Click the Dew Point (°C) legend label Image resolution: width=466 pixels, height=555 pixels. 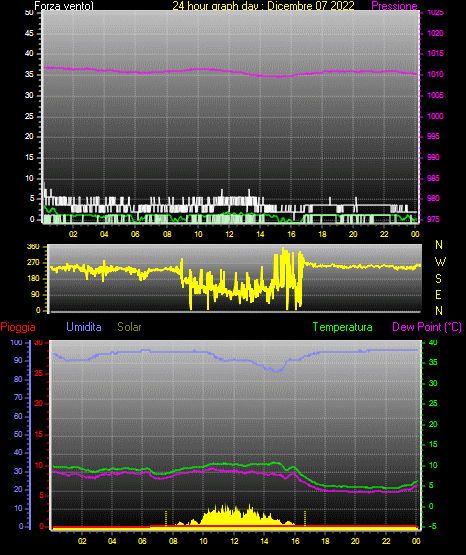[427, 327]
